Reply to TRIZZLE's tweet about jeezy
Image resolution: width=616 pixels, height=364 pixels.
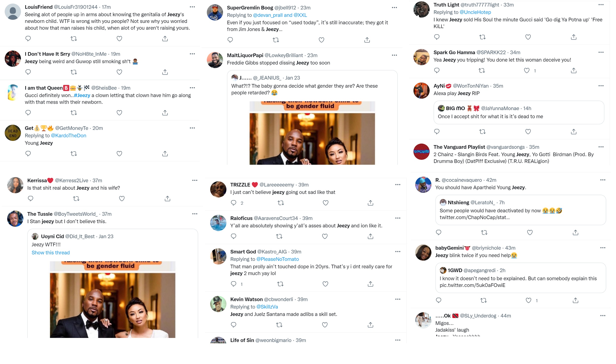point(233,203)
